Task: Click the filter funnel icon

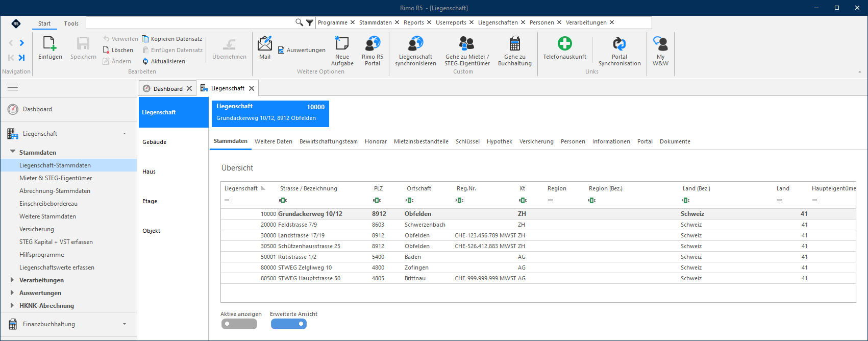Action: [310, 22]
